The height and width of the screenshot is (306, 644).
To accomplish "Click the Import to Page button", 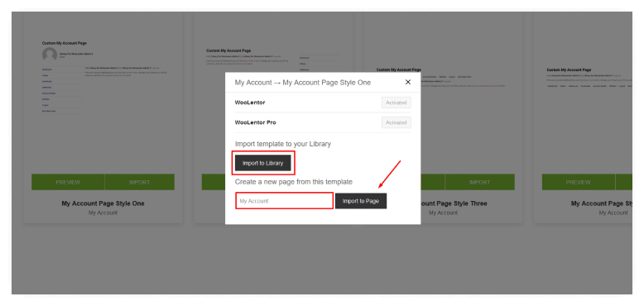I will tap(361, 201).
